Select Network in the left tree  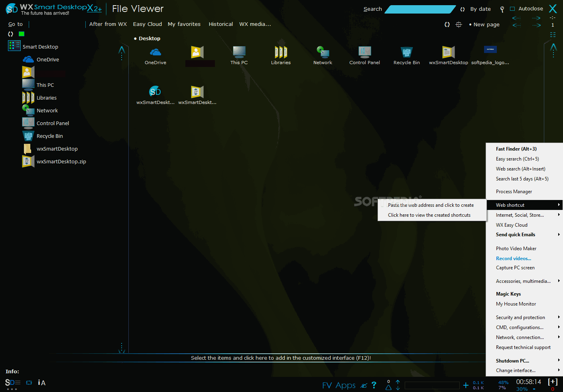coord(47,110)
